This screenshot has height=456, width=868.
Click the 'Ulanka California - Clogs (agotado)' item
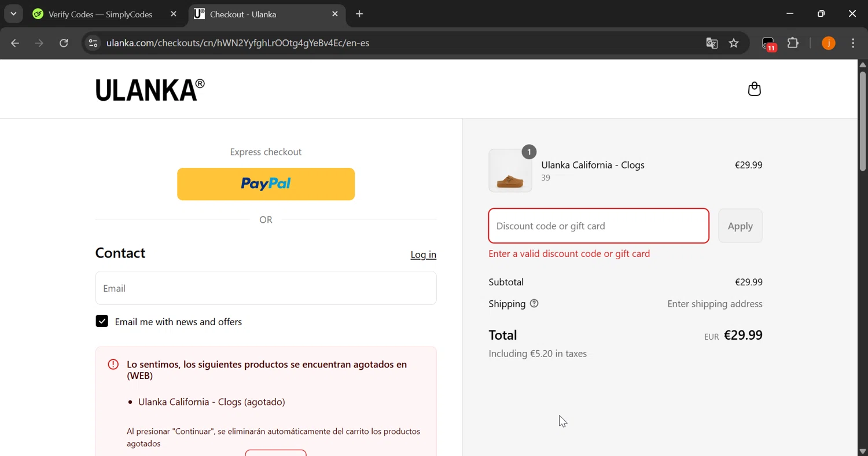click(x=212, y=402)
